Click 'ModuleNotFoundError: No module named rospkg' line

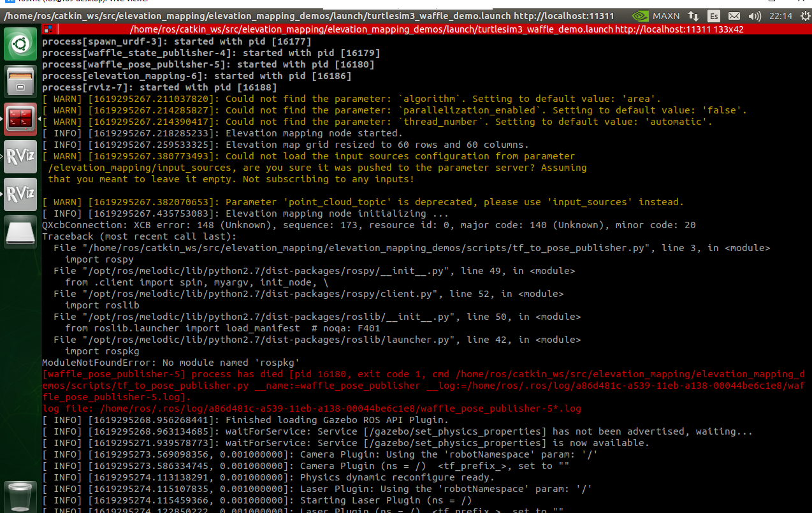pos(171,363)
